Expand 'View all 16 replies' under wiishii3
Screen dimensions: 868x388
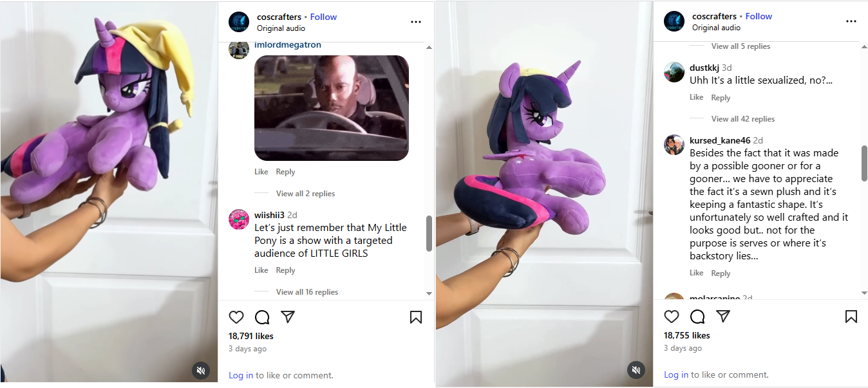click(x=307, y=292)
